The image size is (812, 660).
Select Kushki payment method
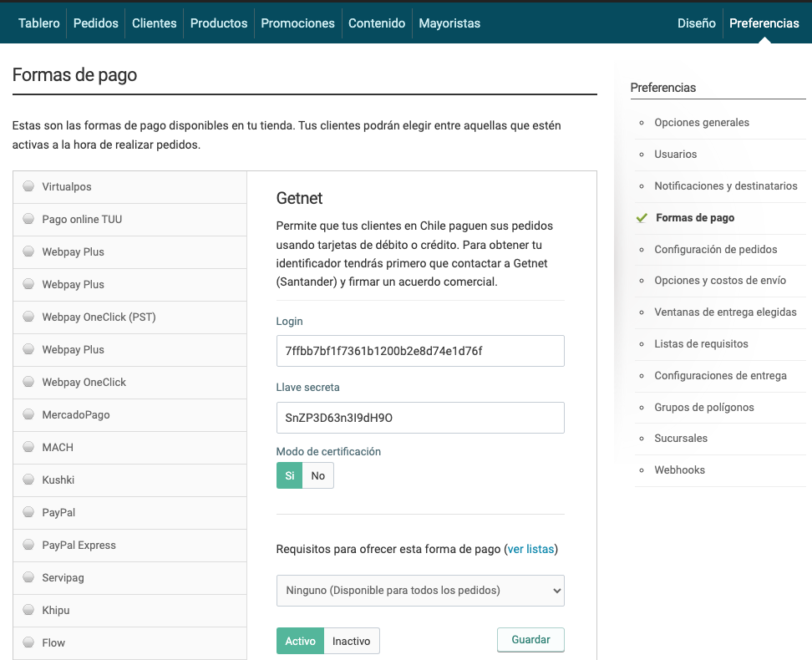click(x=130, y=480)
